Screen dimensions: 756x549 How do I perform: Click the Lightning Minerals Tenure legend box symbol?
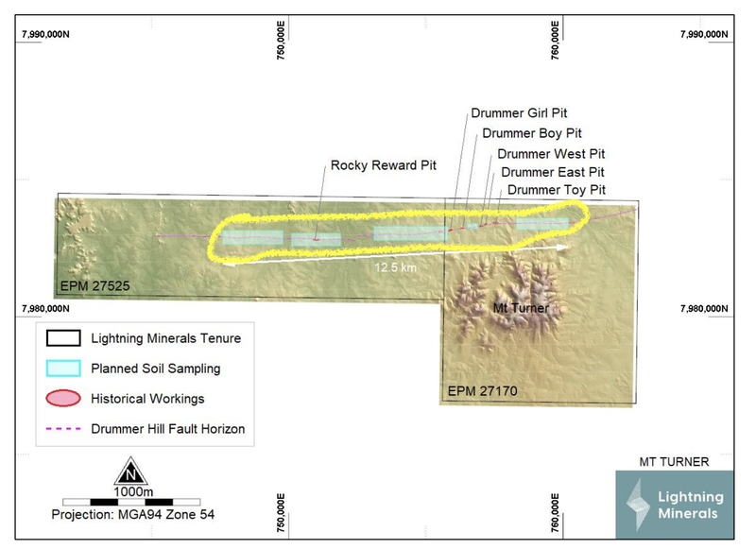click(x=62, y=338)
